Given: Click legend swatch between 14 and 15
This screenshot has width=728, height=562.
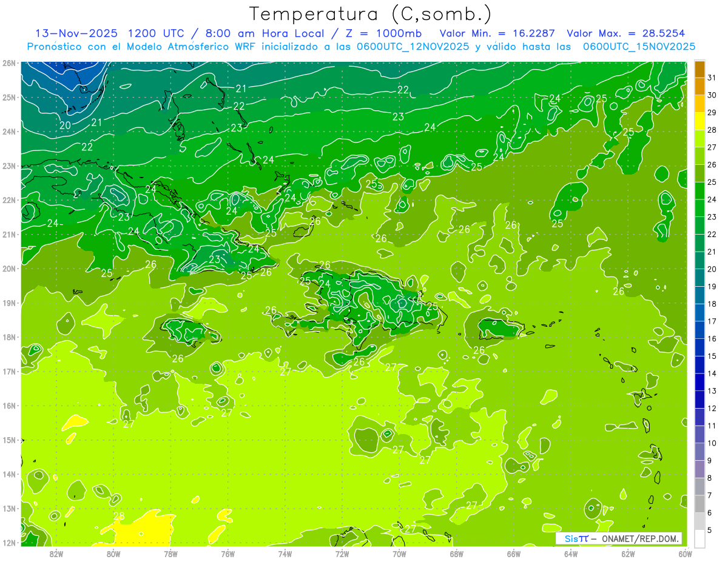Looking at the screenshot, I should point(700,365).
